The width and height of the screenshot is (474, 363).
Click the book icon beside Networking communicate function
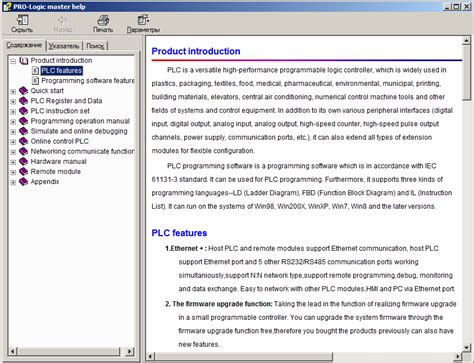coord(23,151)
